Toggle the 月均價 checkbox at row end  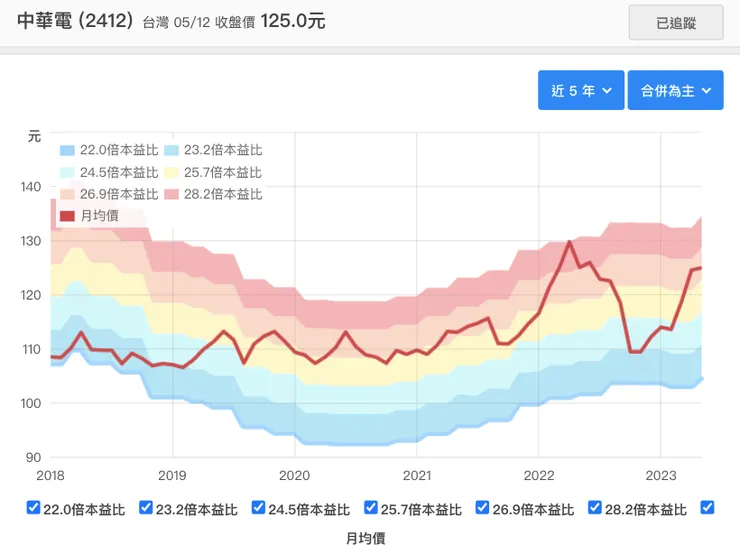tap(707, 508)
